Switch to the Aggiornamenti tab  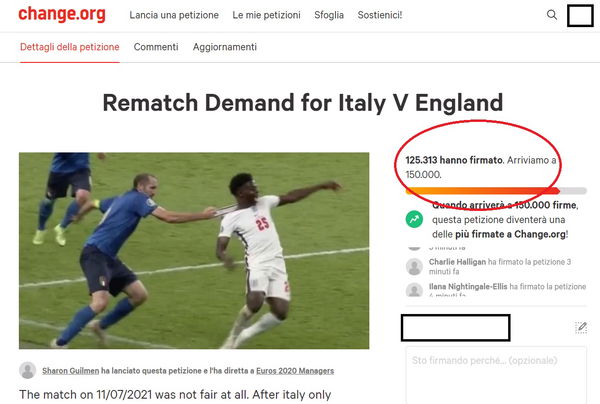(x=225, y=47)
